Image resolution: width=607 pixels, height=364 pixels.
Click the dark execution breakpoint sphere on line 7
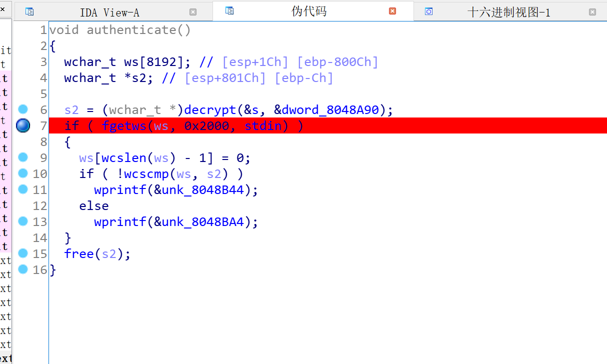pyautogui.click(x=23, y=125)
